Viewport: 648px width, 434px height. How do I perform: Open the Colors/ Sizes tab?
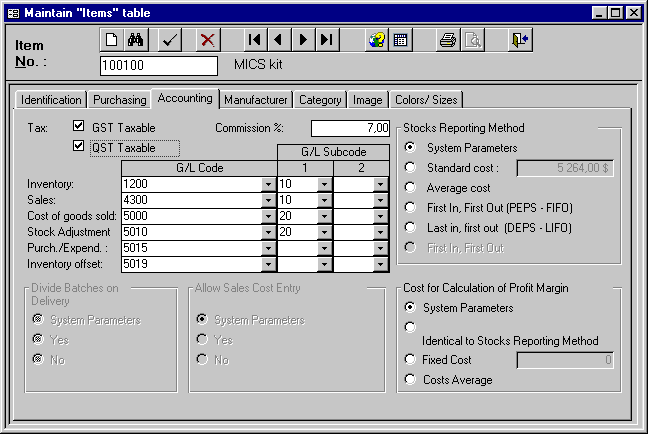tap(426, 100)
